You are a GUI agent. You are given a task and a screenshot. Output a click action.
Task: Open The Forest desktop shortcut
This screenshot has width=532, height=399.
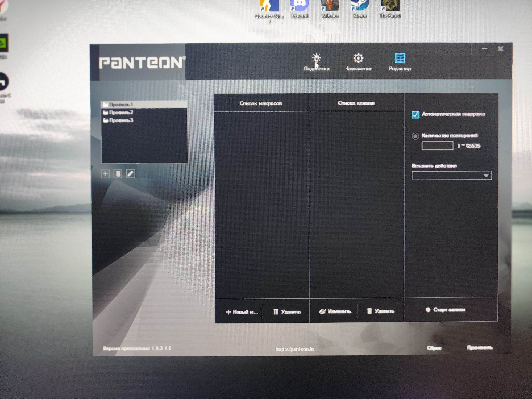tap(390, 9)
